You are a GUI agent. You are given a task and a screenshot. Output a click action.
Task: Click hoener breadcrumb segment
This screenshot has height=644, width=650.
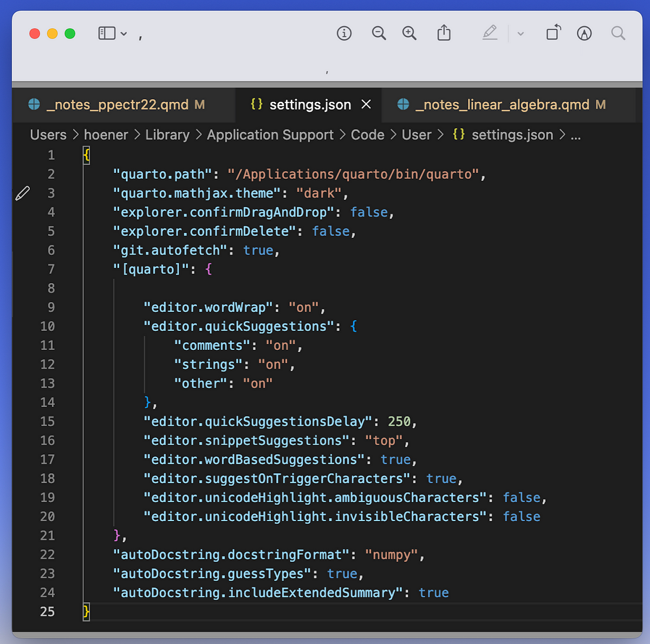[x=106, y=135]
